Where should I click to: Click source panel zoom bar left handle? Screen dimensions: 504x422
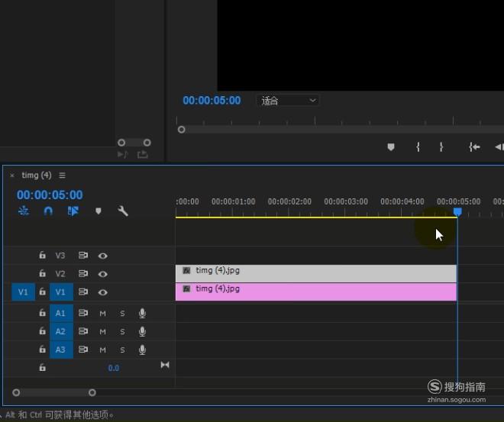(121, 142)
